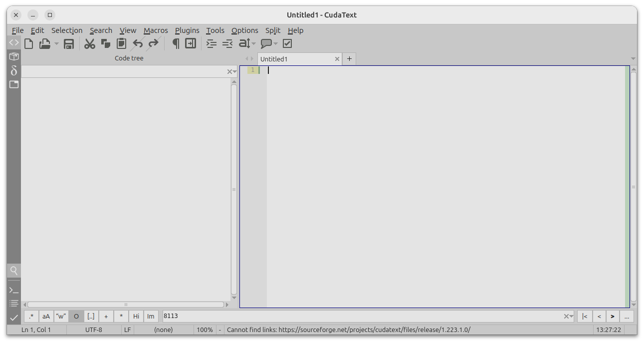This screenshot has height=343, width=644.
Task: Click the Indent lines toolbar icon
Action: click(x=212, y=44)
